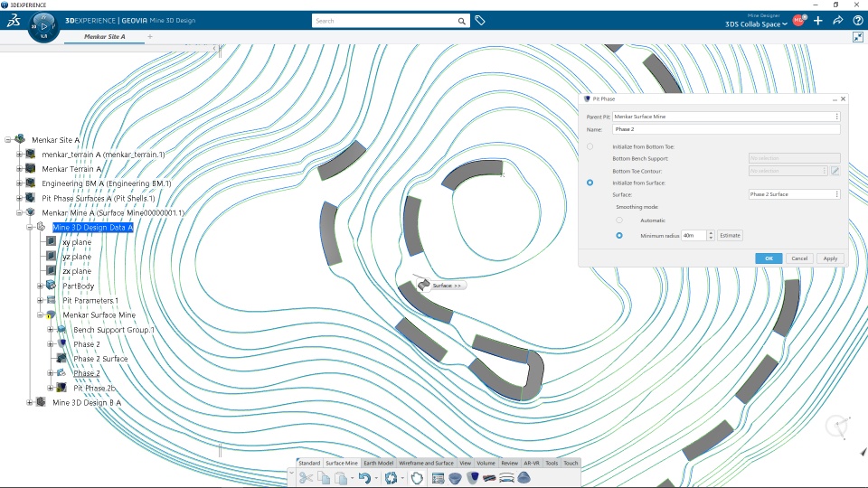Click the Minimum radius stepper arrows
868x488 pixels.
(x=711, y=235)
